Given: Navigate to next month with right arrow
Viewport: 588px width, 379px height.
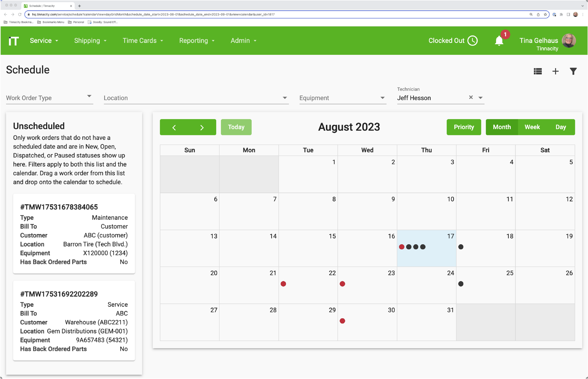Looking at the screenshot, I should (x=202, y=127).
